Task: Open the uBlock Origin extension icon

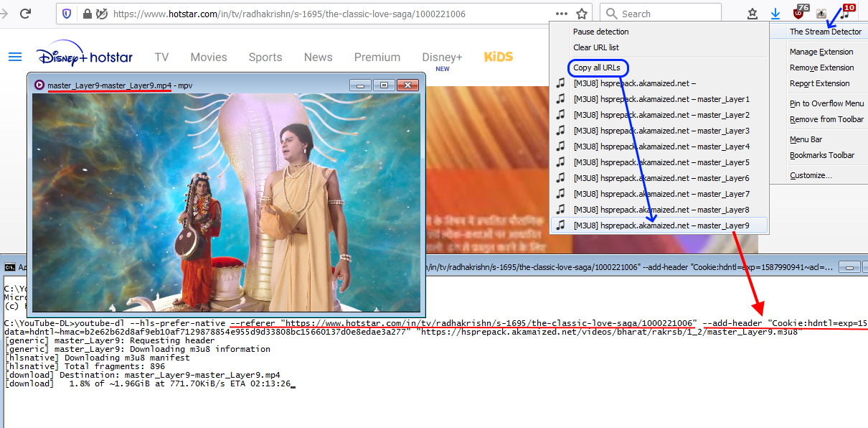Action: pos(799,12)
